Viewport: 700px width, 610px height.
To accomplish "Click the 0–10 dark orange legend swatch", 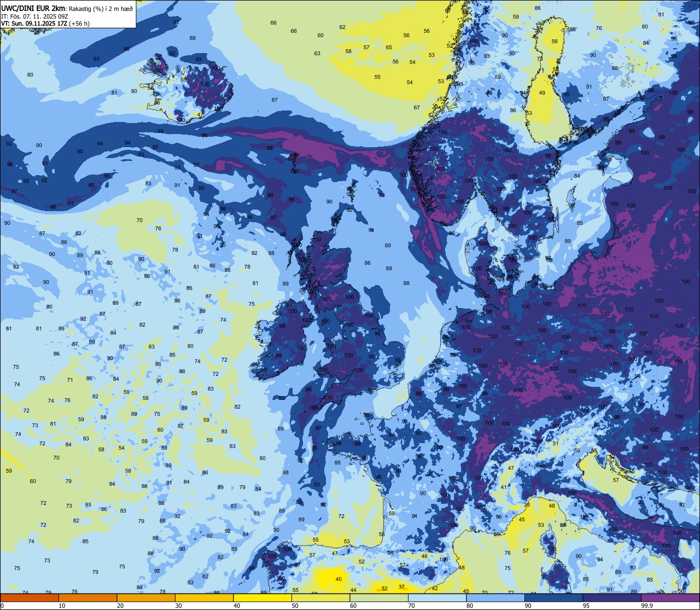I will coord(30,597).
